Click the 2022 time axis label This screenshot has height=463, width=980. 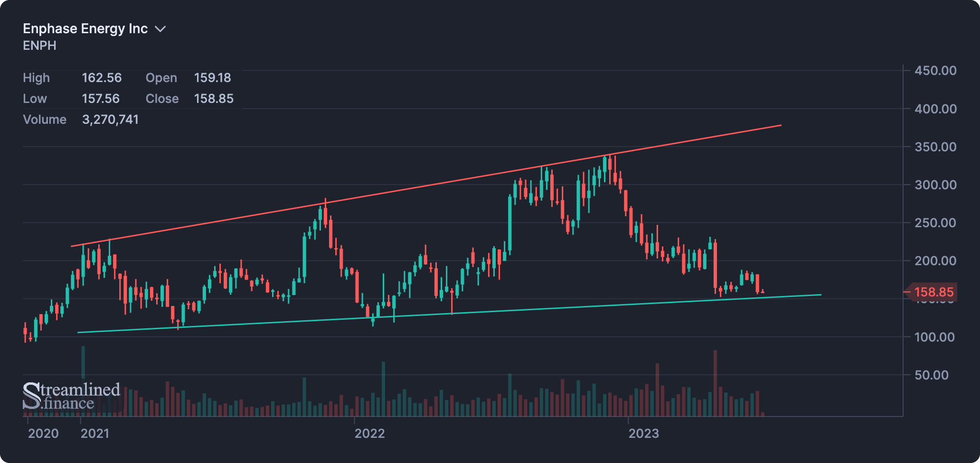tap(369, 433)
